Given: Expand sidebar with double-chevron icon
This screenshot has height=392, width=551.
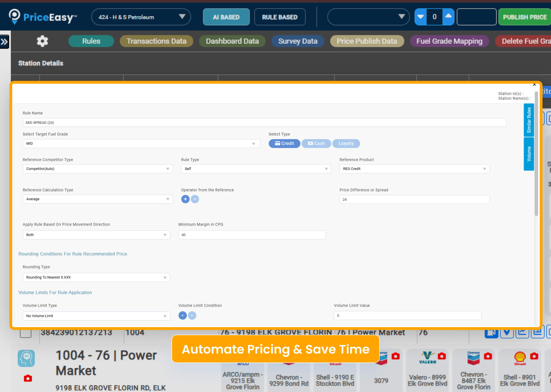Looking at the screenshot, I should tap(4, 42).
